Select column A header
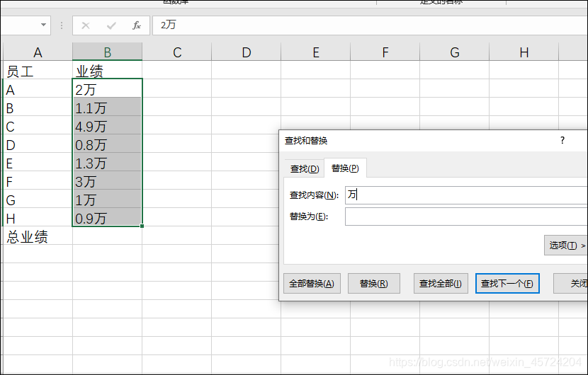The image size is (588, 375). pos(38,52)
